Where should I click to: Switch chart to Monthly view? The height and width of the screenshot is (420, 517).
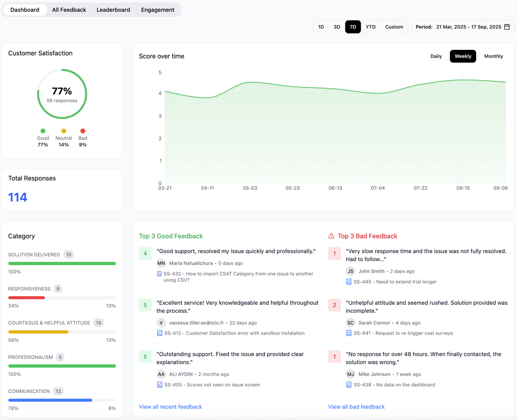coord(493,56)
